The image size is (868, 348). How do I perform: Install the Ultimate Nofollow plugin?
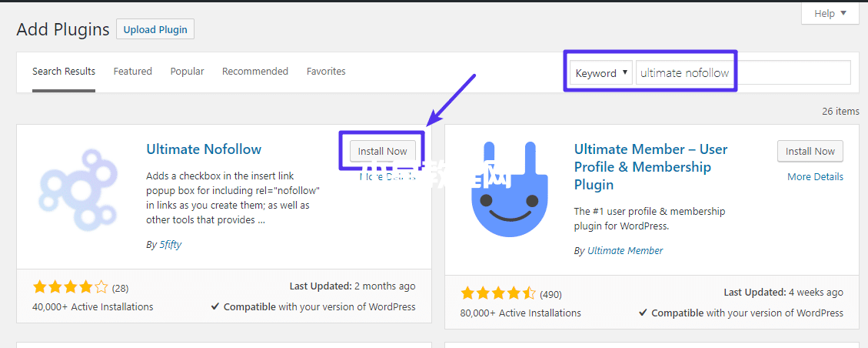(x=383, y=151)
